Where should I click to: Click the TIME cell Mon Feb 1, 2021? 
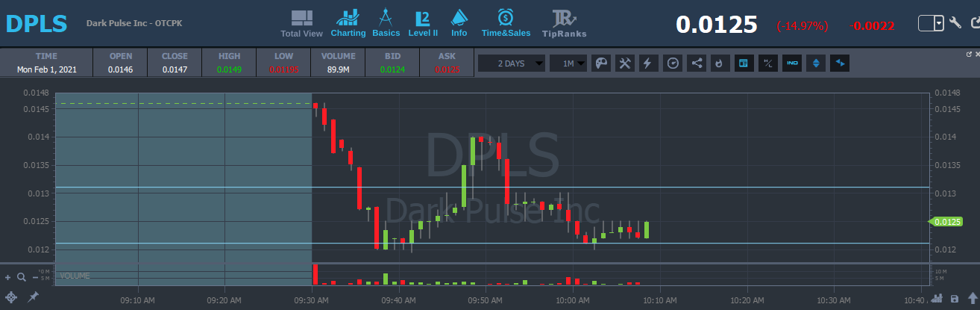pos(46,69)
